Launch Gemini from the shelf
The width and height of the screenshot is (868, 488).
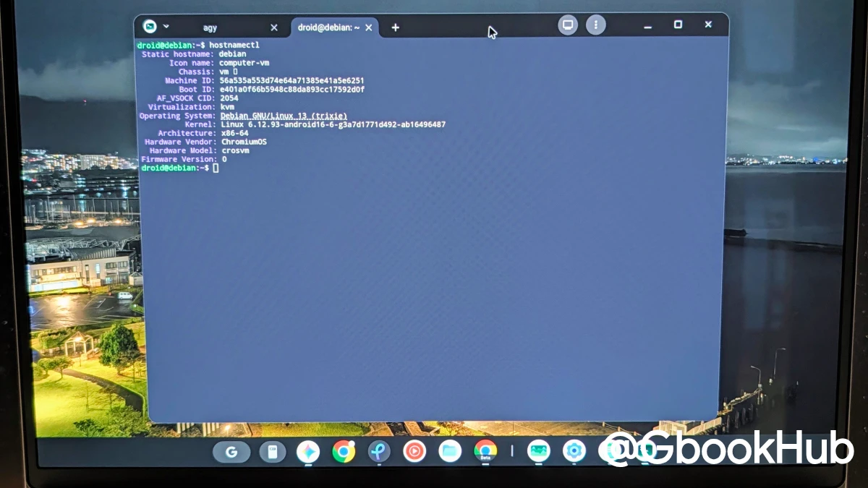point(308,453)
